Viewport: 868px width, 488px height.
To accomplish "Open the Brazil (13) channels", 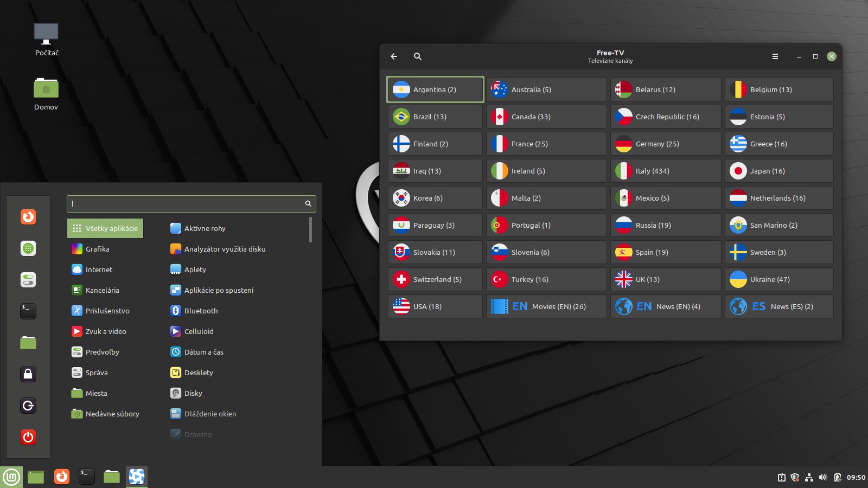I will [435, 117].
